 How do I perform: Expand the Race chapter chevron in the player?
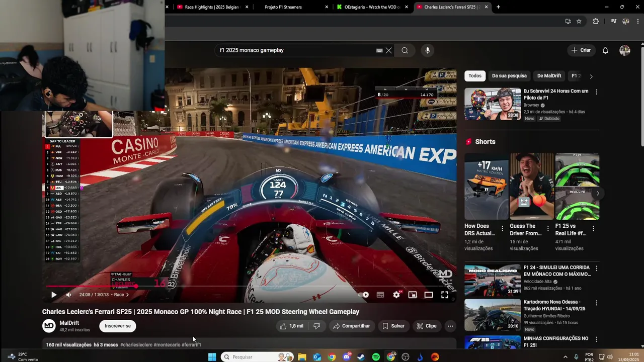(127, 295)
